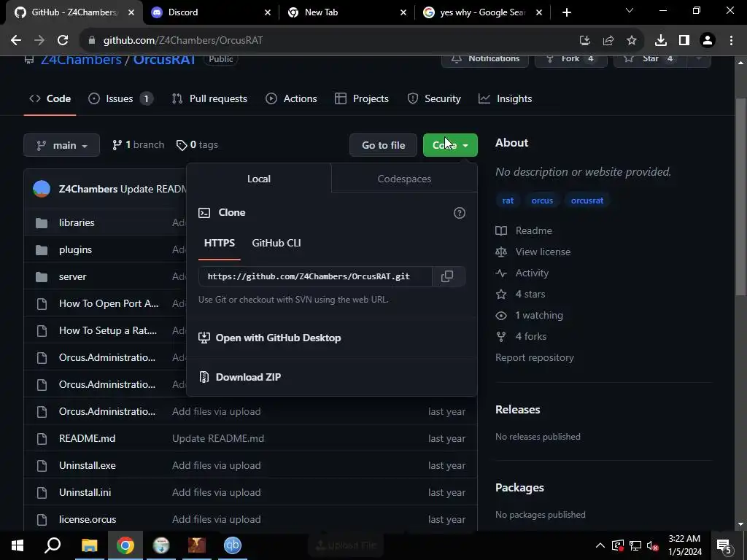View the 1 branch link
The width and height of the screenshot is (747, 560).
coord(138,145)
